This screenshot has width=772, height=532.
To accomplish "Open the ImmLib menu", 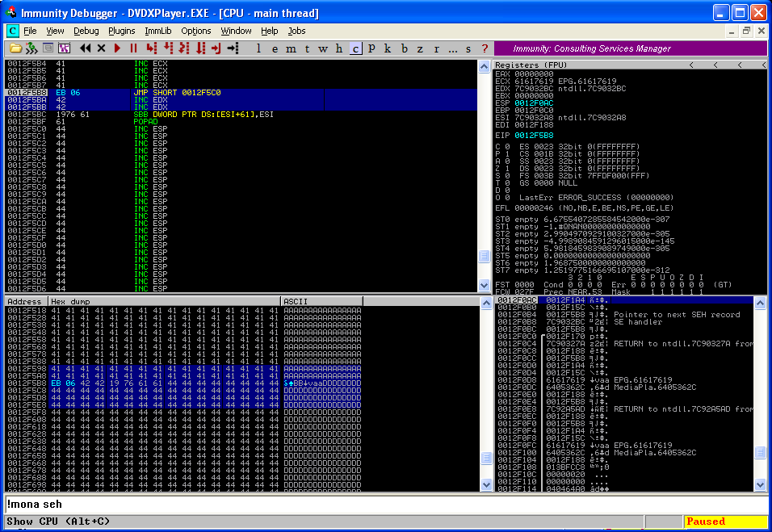I will tap(158, 31).
